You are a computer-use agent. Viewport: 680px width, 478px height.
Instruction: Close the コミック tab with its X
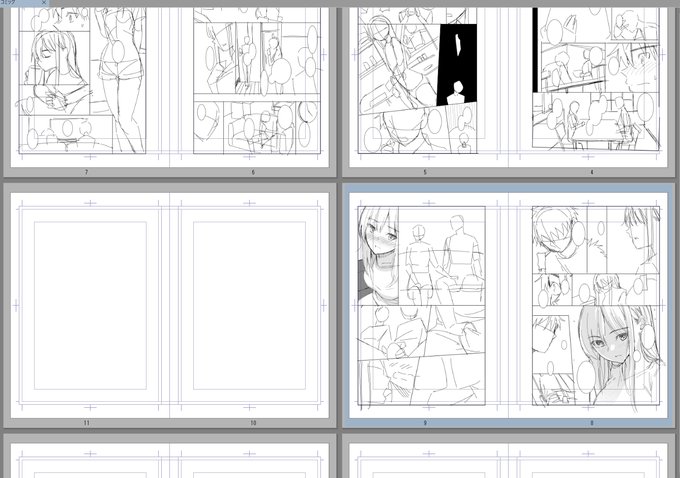point(43,3)
